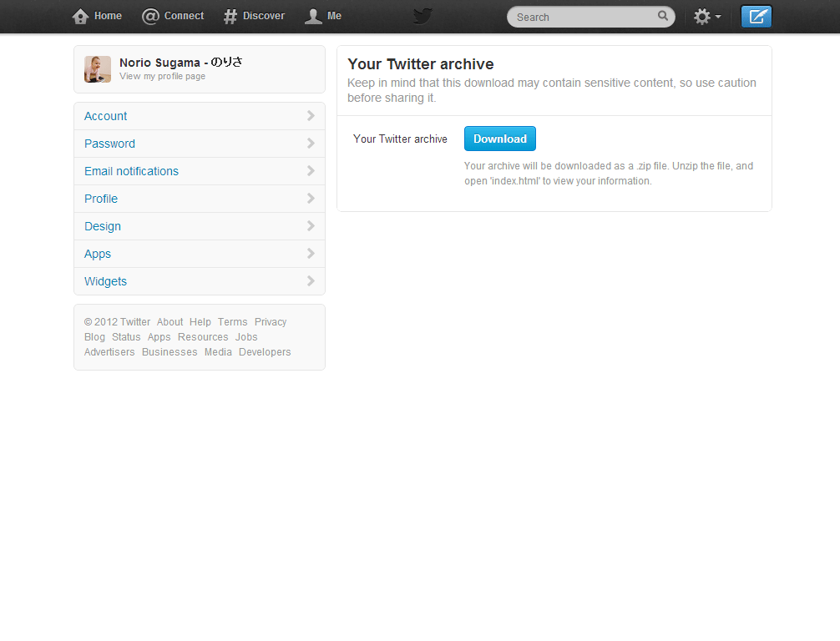Click the Twitter bird logo

pyautogui.click(x=423, y=16)
